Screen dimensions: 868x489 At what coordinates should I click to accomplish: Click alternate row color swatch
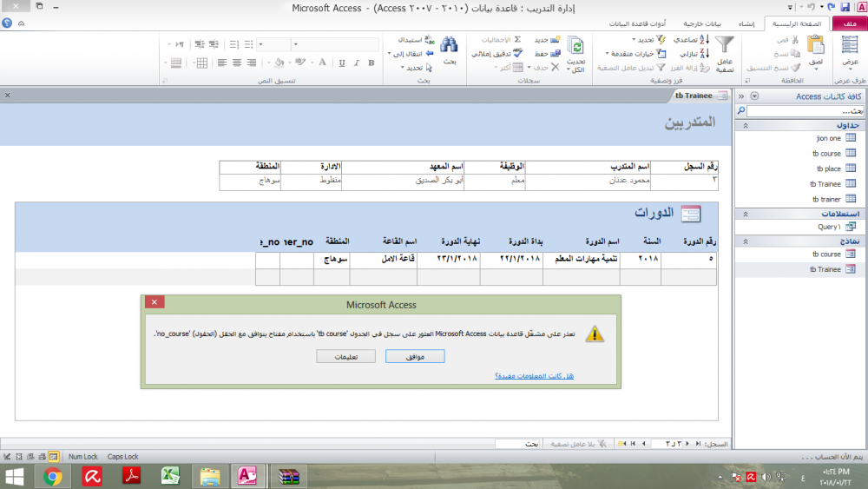click(175, 63)
